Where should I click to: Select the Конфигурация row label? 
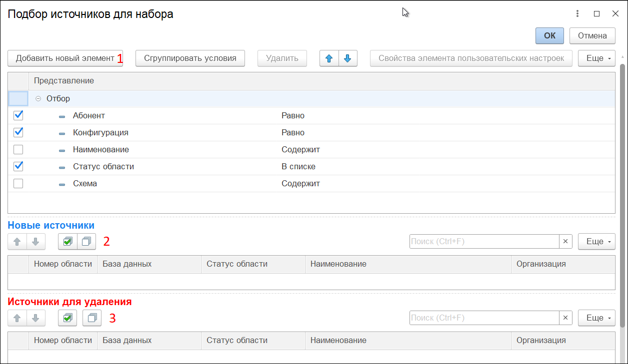(x=100, y=133)
